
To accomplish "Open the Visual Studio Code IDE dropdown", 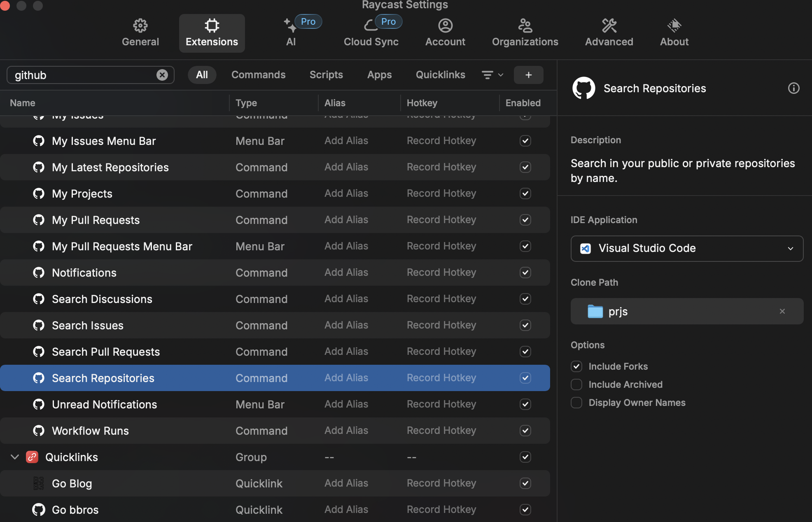I will tap(686, 248).
